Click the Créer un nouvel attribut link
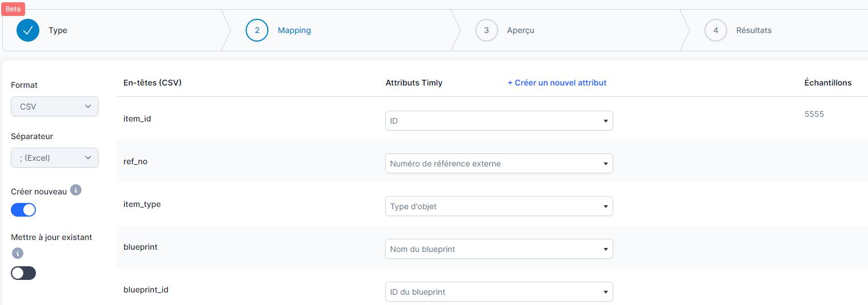The image size is (868, 305). (x=557, y=83)
